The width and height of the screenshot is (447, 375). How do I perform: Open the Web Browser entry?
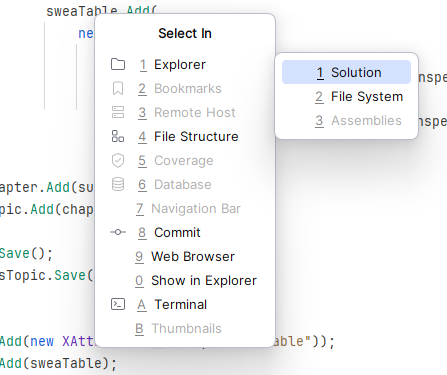[x=185, y=256]
